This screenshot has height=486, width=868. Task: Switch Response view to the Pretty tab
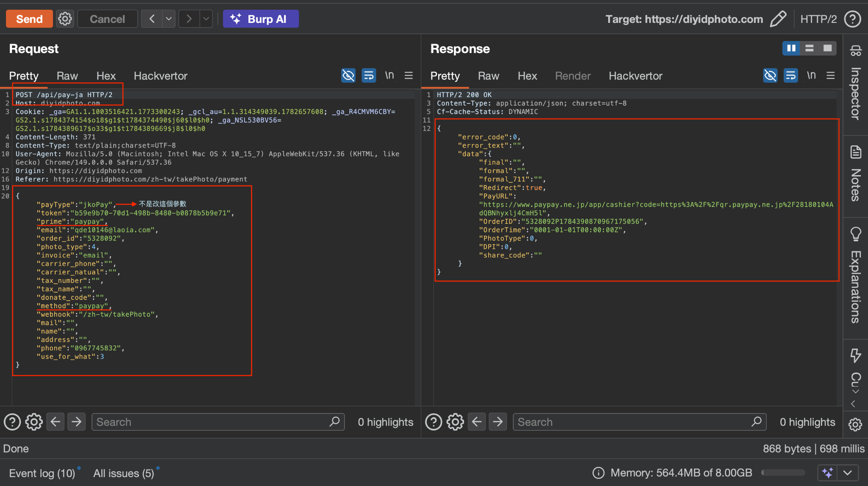[x=445, y=76]
